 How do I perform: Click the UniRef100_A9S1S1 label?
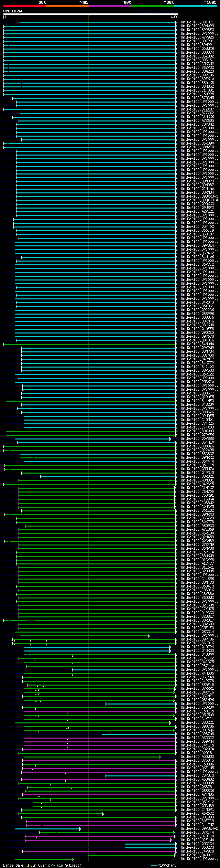197,60
